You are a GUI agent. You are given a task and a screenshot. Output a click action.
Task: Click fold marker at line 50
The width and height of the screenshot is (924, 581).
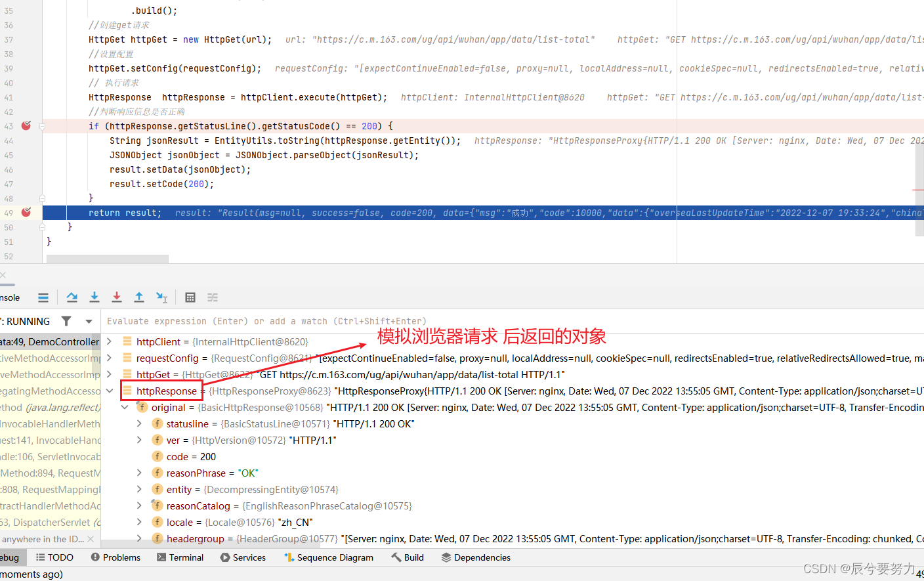tap(42, 226)
